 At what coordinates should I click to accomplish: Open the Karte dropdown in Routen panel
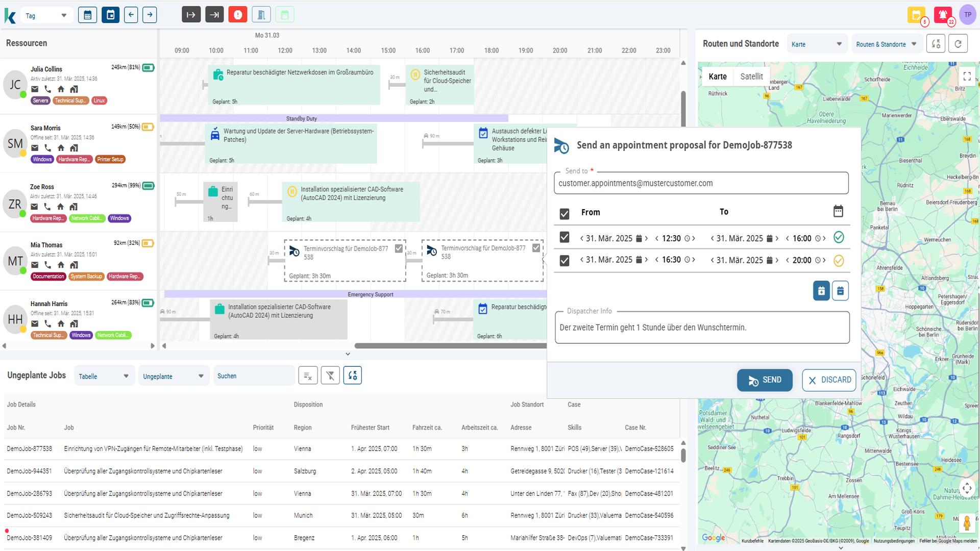click(x=817, y=44)
